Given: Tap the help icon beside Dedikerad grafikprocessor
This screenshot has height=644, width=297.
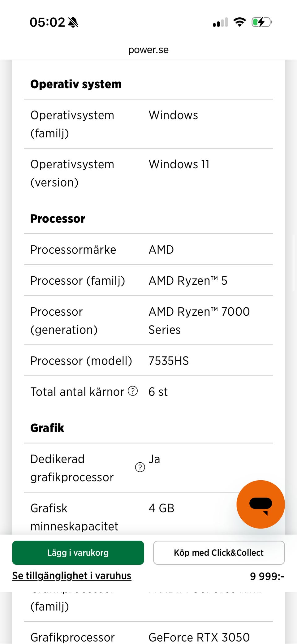Looking at the screenshot, I should pos(140,467).
